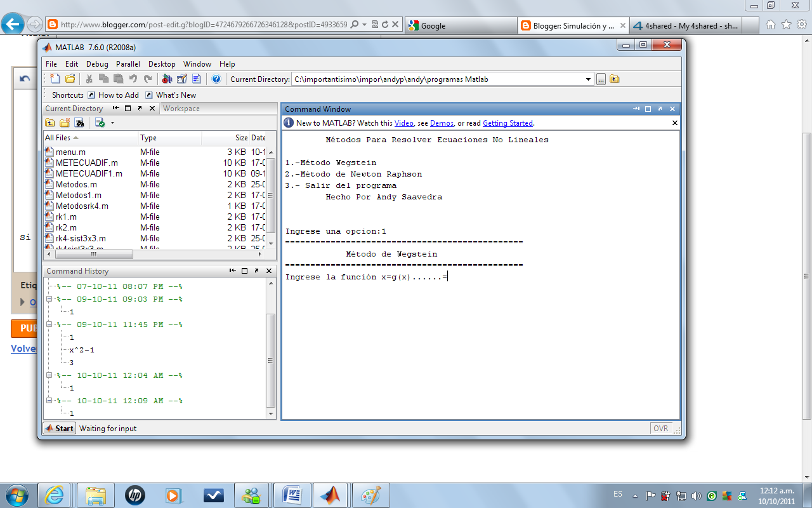This screenshot has height=508, width=812.
Task: Click the MATLAB Start button
Action: (60, 429)
